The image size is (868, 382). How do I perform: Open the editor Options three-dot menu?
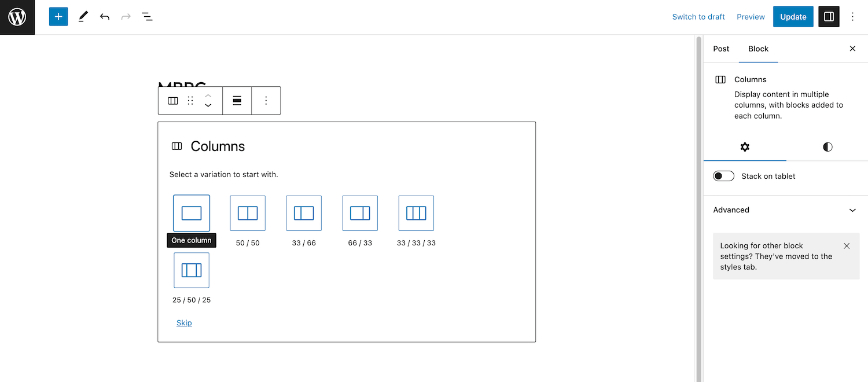[x=852, y=16]
